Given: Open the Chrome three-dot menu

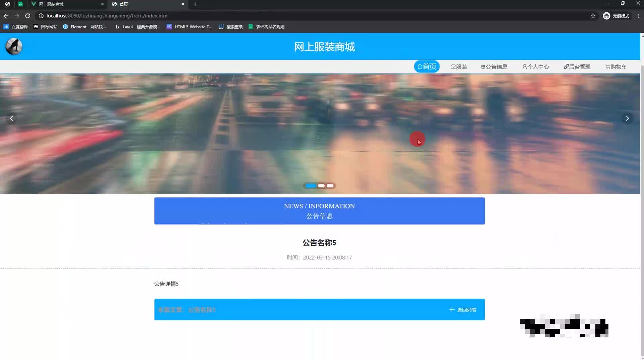Looking at the screenshot, I should [639, 16].
